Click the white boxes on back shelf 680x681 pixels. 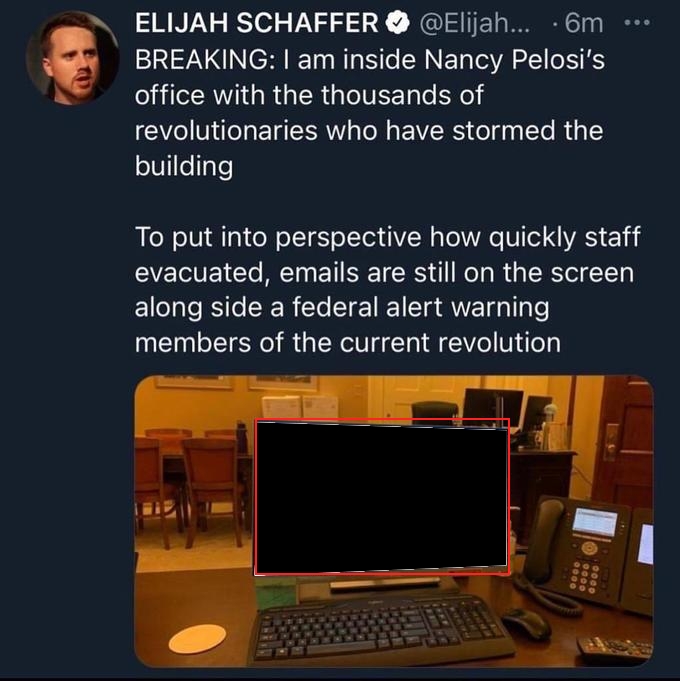tap(300, 408)
